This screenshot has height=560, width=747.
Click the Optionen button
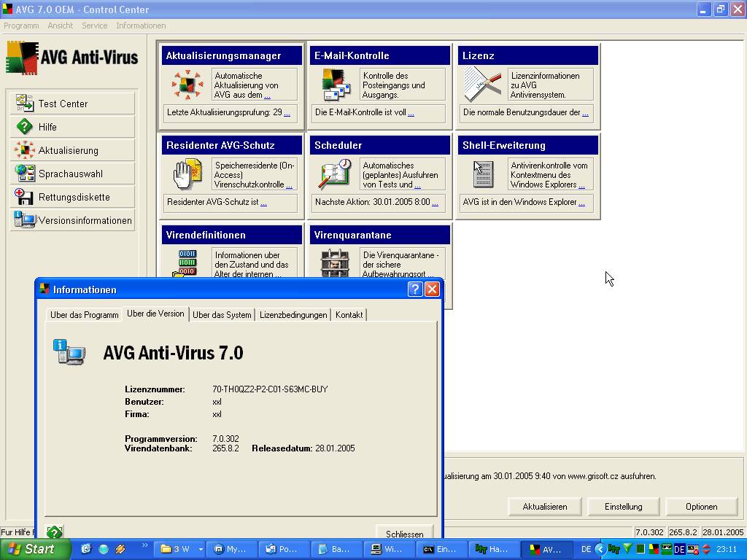(x=701, y=507)
